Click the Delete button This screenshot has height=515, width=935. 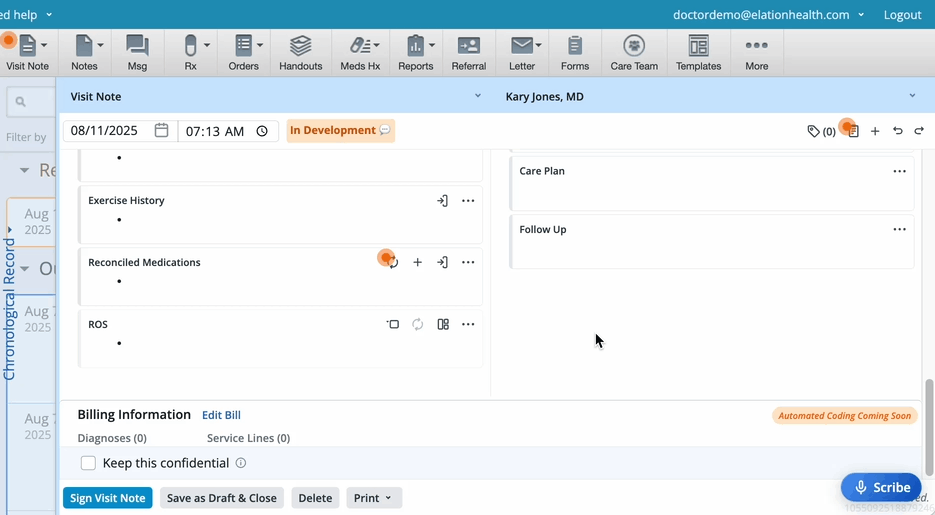pos(315,498)
